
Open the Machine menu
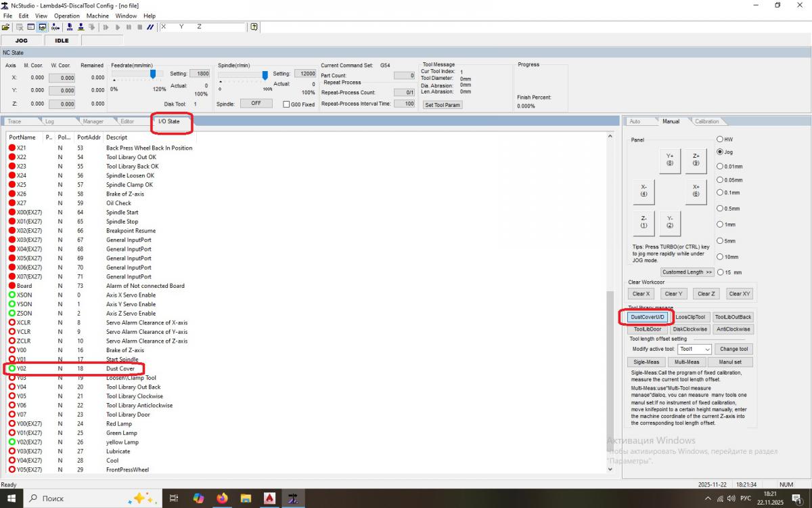[97, 16]
